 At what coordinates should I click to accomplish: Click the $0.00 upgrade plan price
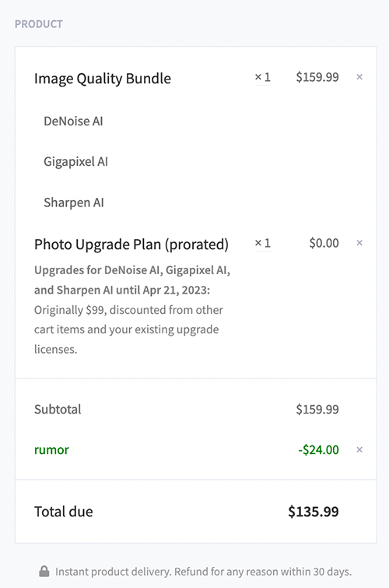pos(324,243)
